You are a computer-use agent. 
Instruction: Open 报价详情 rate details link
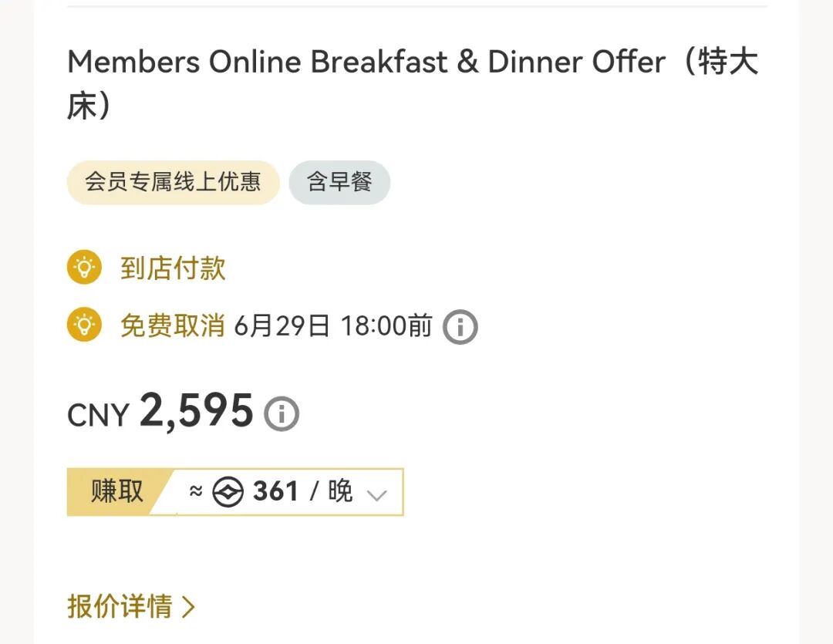click(x=120, y=607)
